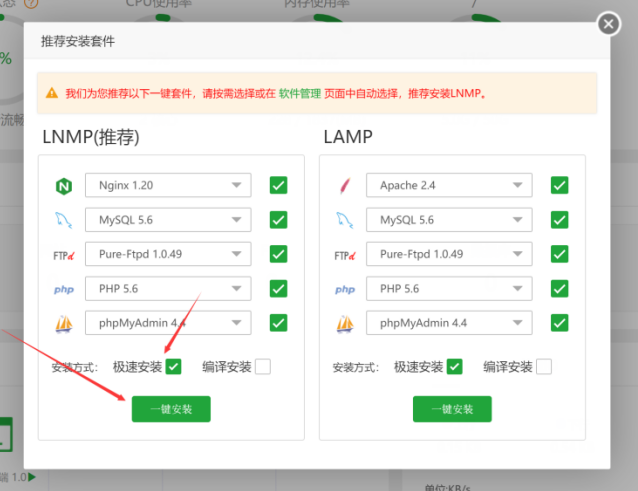Click the phpMyAdmin sailboat icon in LAMP
Image resolution: width=638 pixels, height=491 pixels.
345,324
